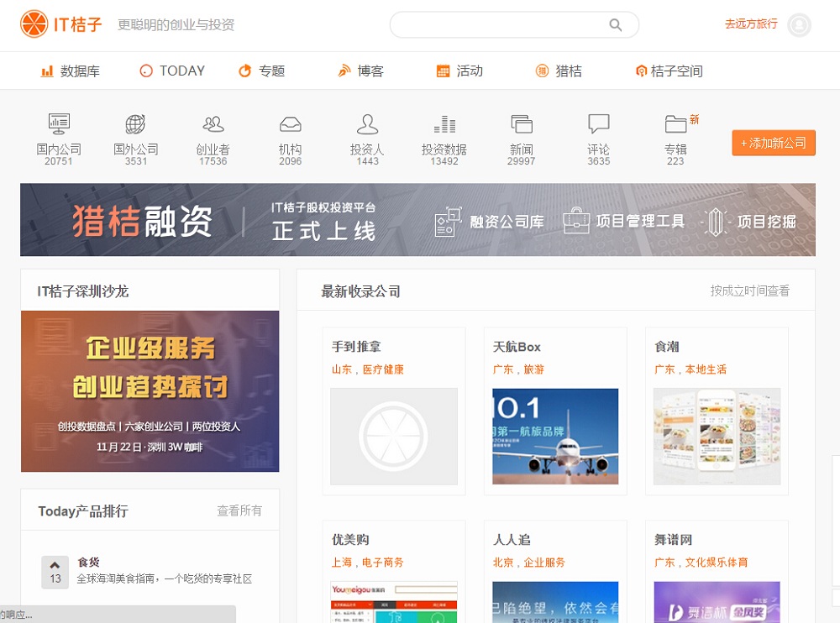Open 评论 speech bubble icon
Viewport: 840px width, 623px height.
(x=599, y=123)
